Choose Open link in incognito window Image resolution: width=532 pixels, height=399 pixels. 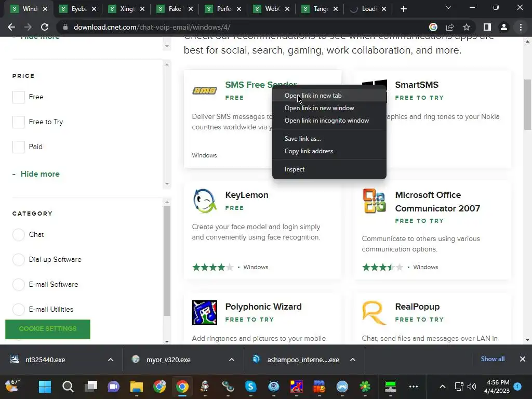329,121
